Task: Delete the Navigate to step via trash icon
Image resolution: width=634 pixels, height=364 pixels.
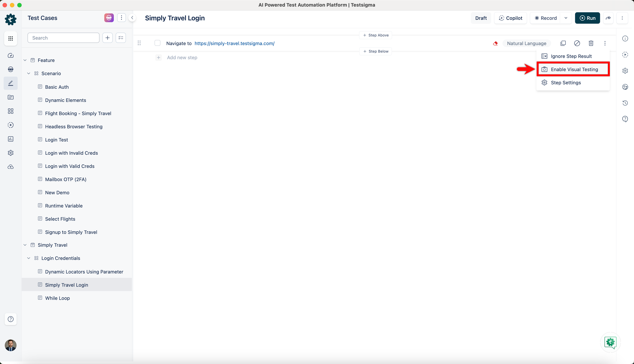Action: point(591,43)
